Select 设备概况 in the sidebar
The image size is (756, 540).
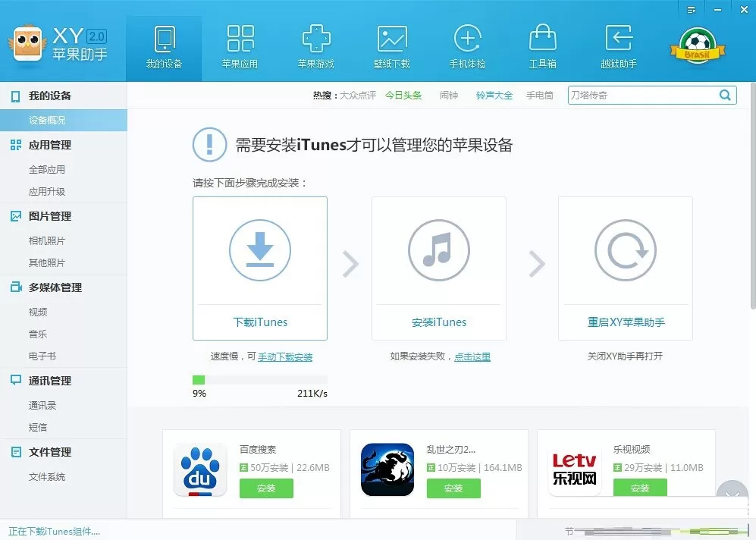[x=64, y=120]
